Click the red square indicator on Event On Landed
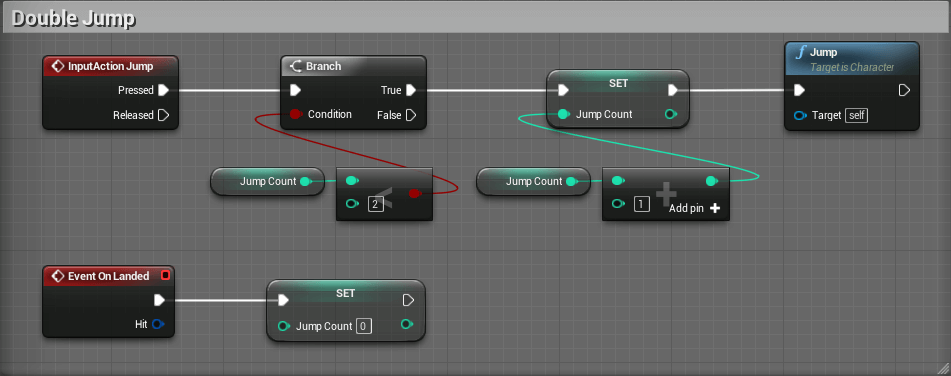 [165, 276]
